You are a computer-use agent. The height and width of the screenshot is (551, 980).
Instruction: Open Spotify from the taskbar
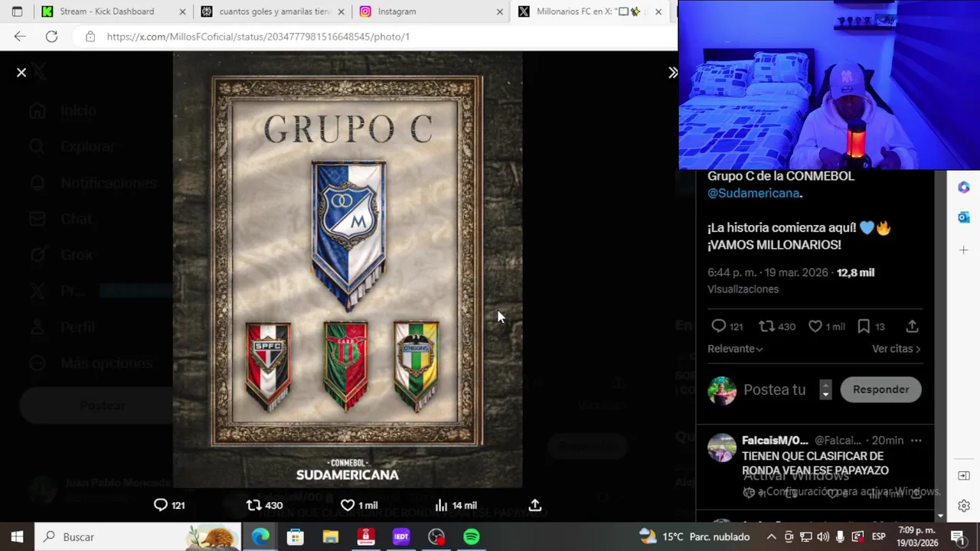click(x=472, y=536)
